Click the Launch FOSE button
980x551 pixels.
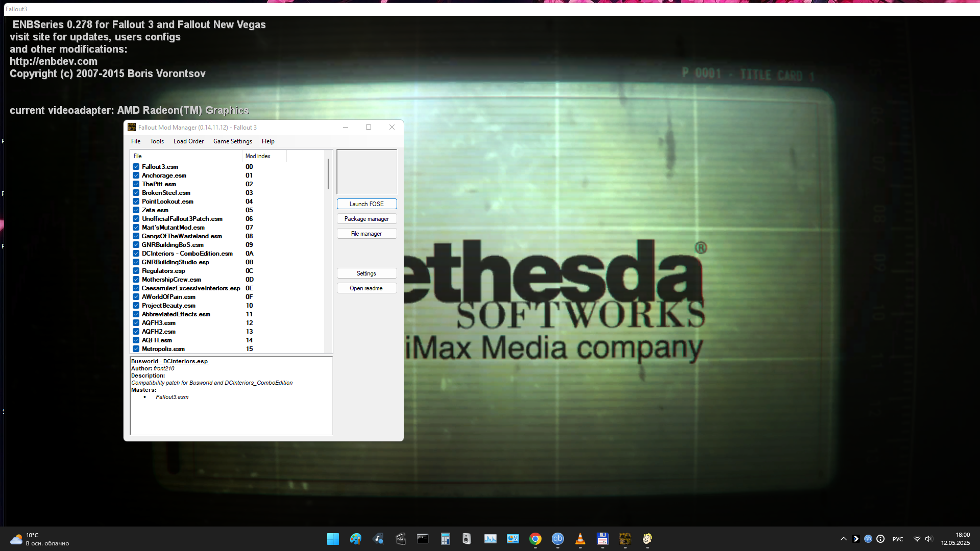click(366, 204)
